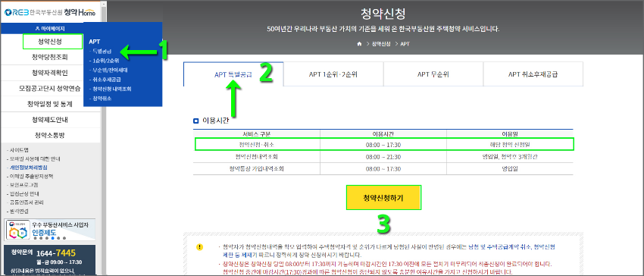Screen dimensions: 644x276
Task: Click the 청약통장 가입내역조회 table cell
Action: [257, 168]
